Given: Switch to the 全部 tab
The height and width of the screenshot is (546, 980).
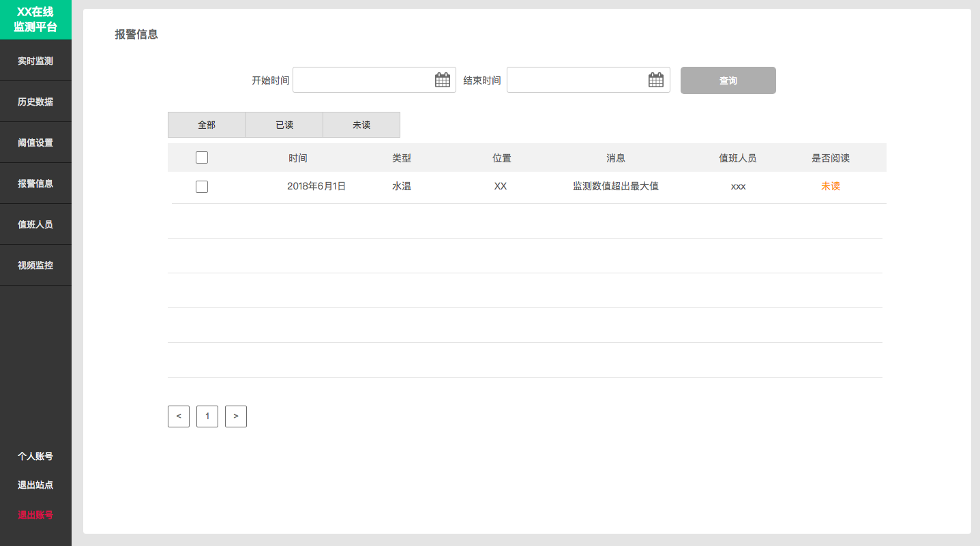Looking at the screenshot, I should click(207, 125).
